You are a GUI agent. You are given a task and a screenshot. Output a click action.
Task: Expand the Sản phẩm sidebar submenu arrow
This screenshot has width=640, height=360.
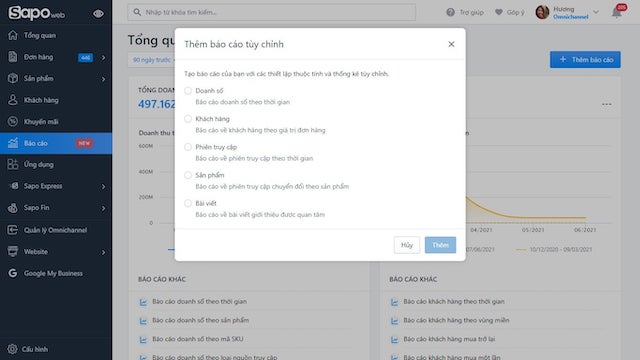103,79
